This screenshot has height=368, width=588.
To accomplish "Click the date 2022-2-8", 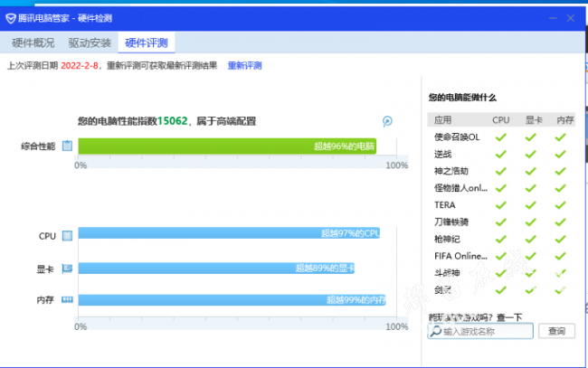I will point(79,66).
